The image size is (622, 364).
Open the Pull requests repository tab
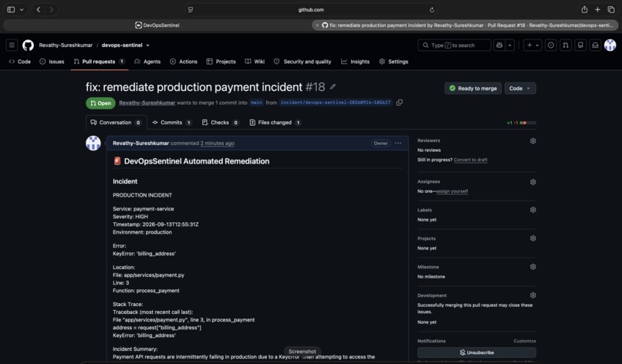[x=100, y=62]
